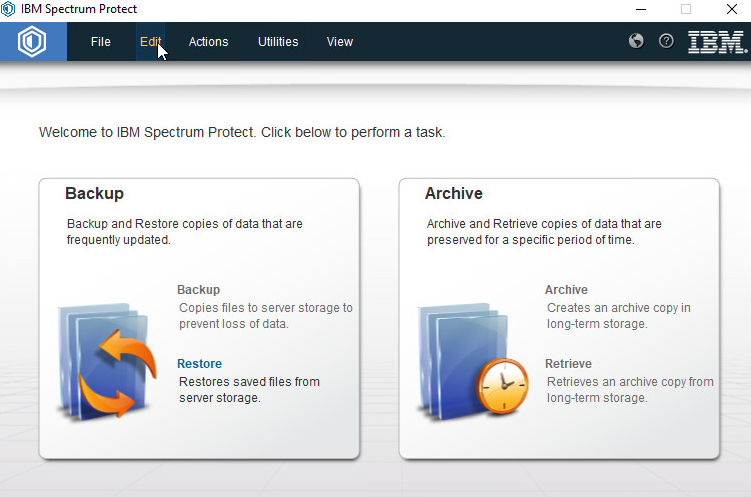Viewport: 751px width, 497px height.
Task: Open the File menu
Action: [x=100, y=42]
